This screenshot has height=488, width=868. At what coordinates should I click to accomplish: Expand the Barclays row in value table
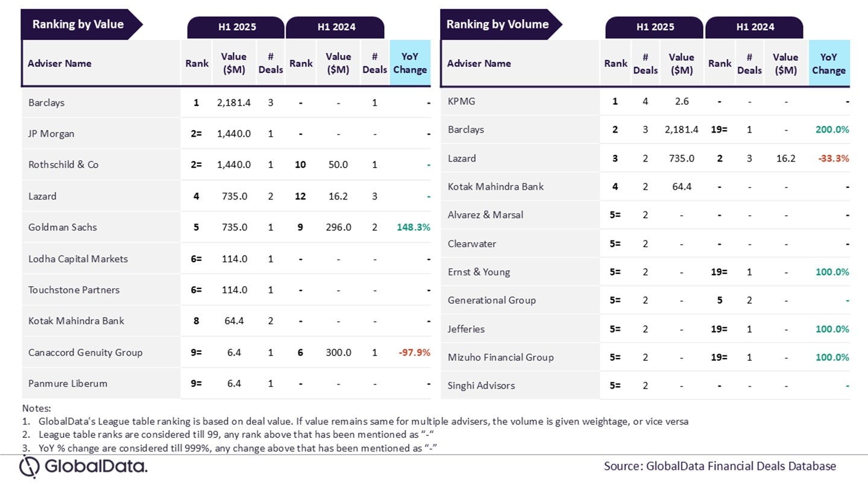pos(48,102)
